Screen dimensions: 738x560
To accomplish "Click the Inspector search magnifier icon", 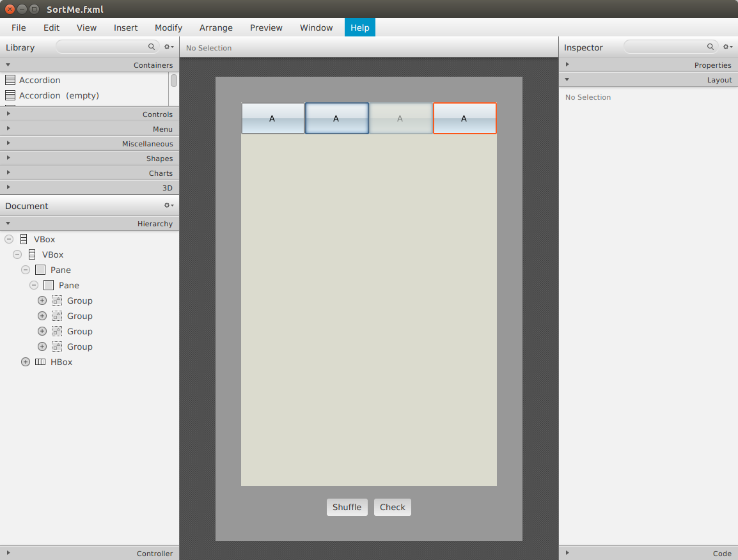I will click(x=710, y=47).
